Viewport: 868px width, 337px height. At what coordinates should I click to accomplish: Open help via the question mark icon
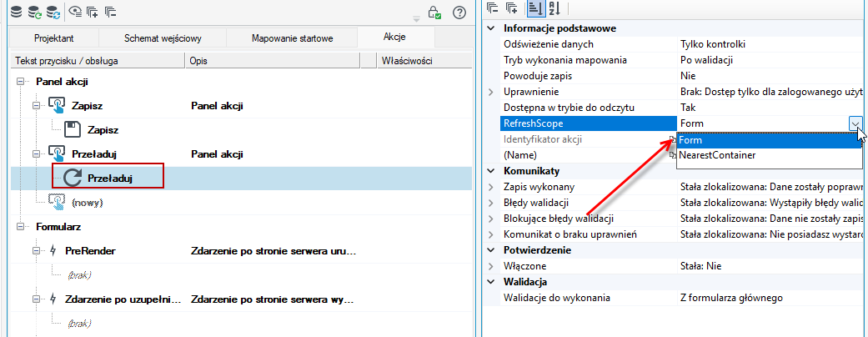[x=459, y=12]
